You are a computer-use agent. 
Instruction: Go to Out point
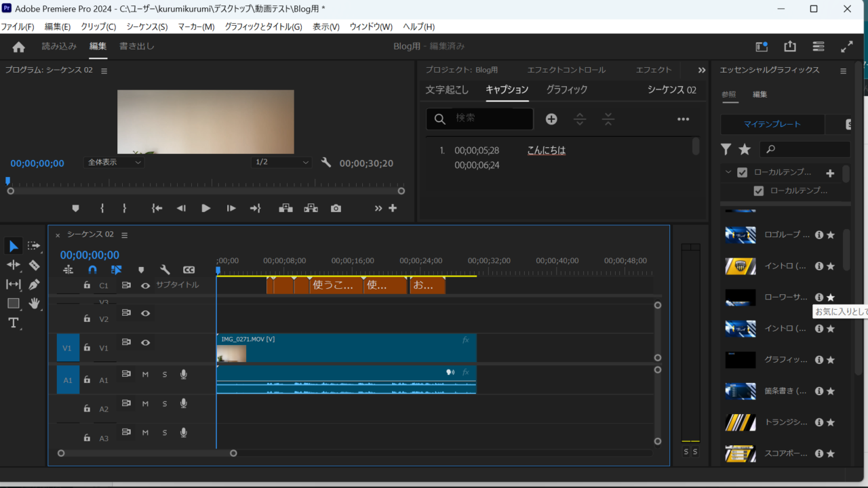click(256, 208)
